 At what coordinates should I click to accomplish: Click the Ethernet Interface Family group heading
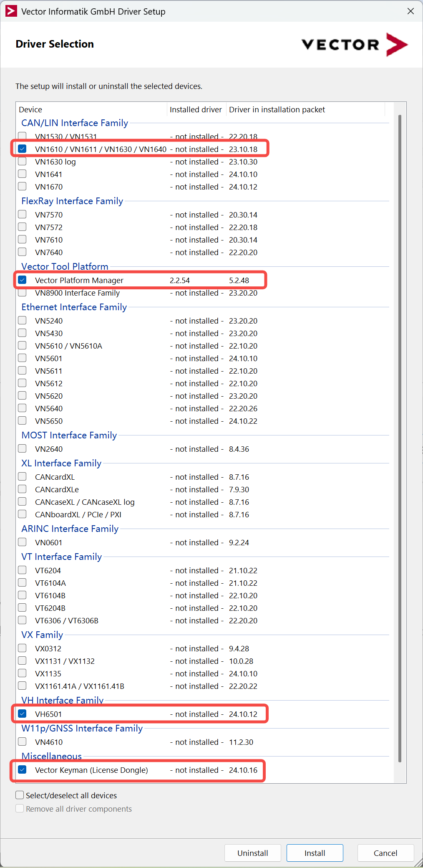(x=74, y=307)
